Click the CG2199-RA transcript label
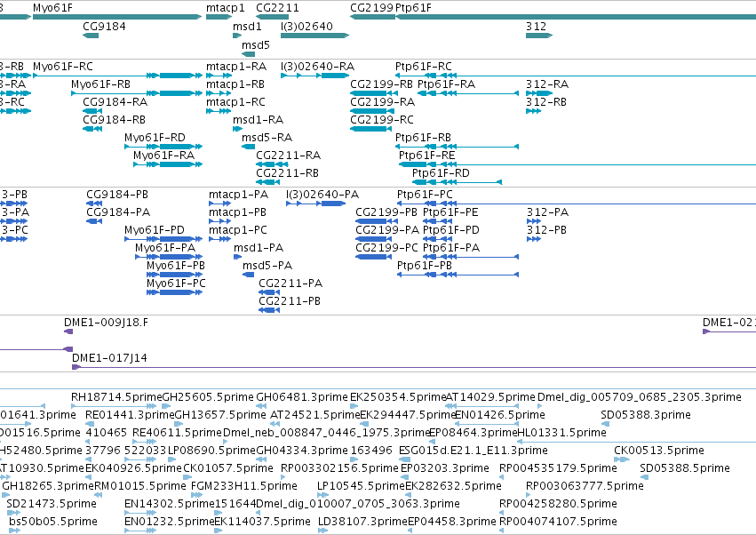The height and width of the screenshot is (535, 756). pos(382,102)
